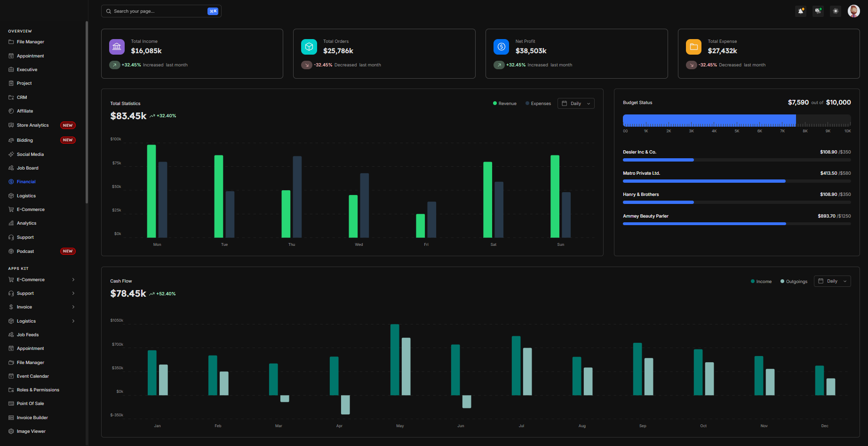
Task: Open the CRM module
Action: [21, 97]
